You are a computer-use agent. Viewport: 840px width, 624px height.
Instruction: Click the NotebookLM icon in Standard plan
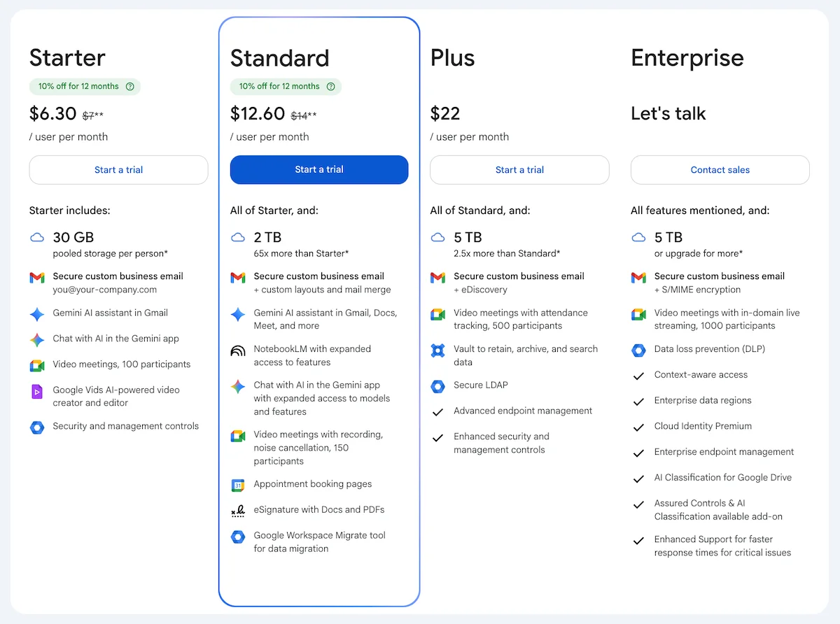point(238,350)
